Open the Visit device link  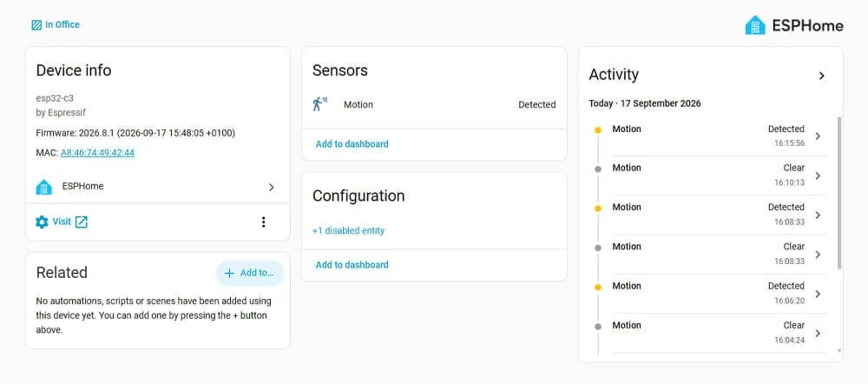(62, 222)
